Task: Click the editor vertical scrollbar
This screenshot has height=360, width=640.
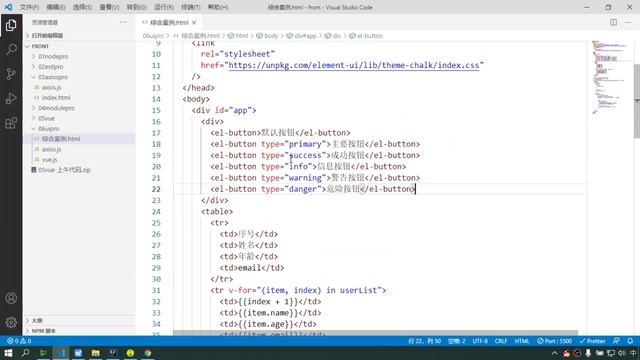Action: tap(637, 101)
